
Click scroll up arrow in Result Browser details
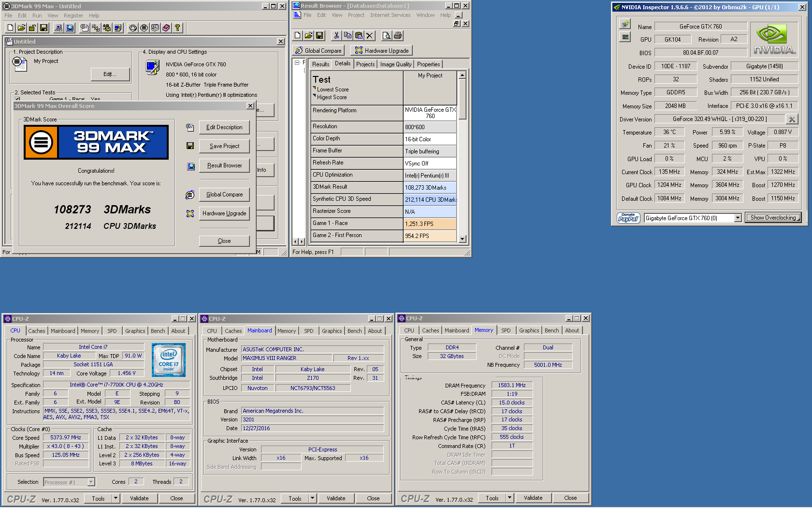[463, 75]
